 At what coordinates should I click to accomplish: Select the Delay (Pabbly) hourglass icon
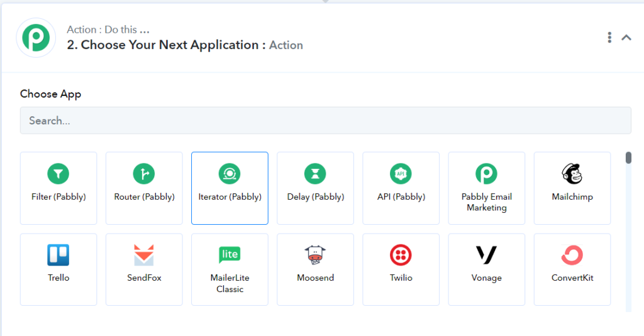(x=315, y=173)
